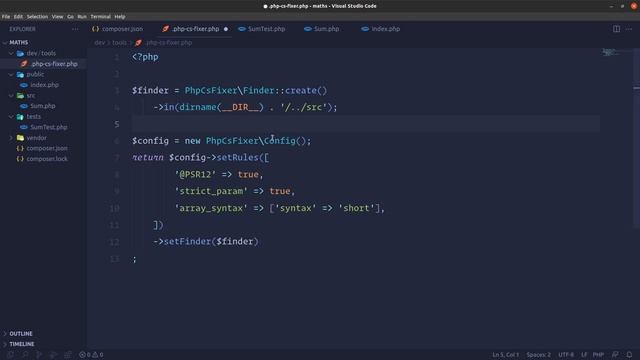Open editor More Actions ellipsis menu
The width and height of the screenshot is (640, 360).
coord(629,29)
